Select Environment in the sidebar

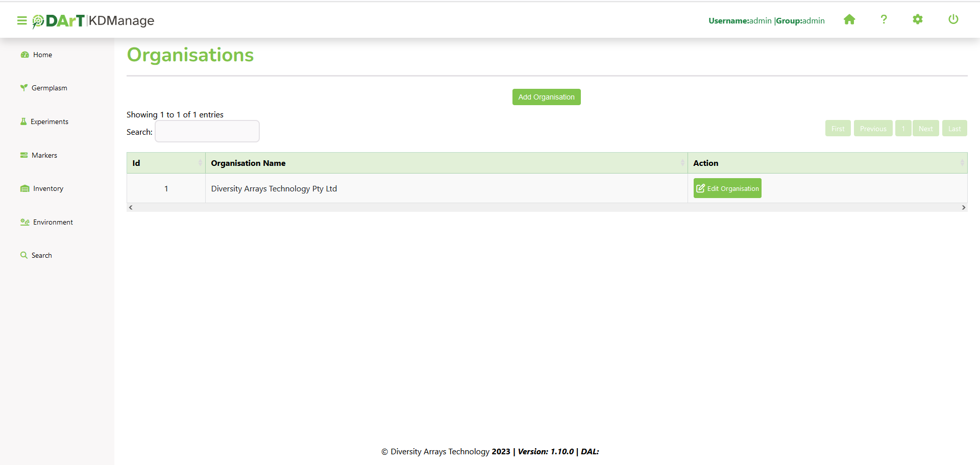pos(53,222)
